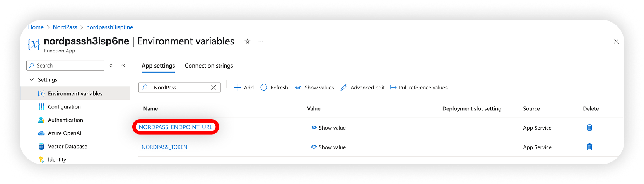This screenshot has height=184, width=644.
Task: Favorite this page with the star icon
Action: [248, 41]
